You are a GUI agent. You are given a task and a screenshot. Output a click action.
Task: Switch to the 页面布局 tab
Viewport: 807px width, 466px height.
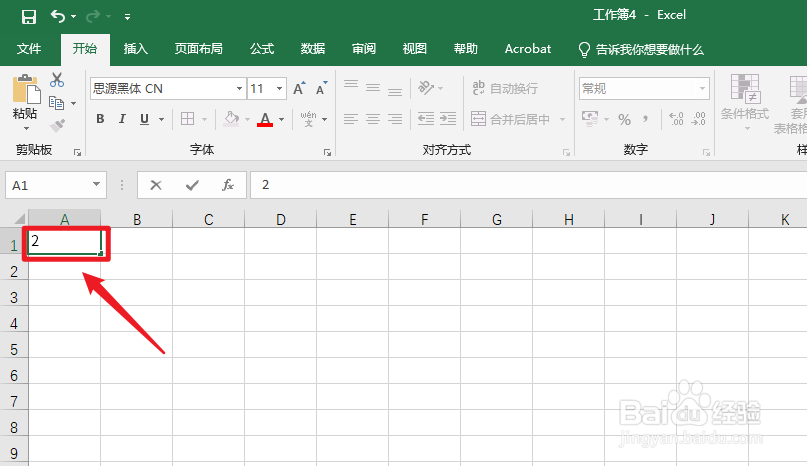199,49
